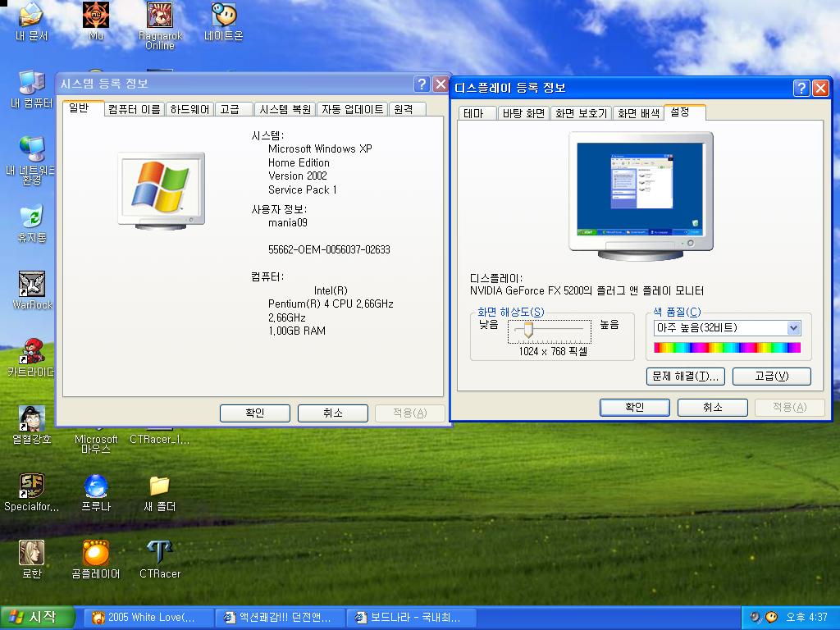Click the 1024 x 768 픽셀 resolution label

click(x=553, y=351)
